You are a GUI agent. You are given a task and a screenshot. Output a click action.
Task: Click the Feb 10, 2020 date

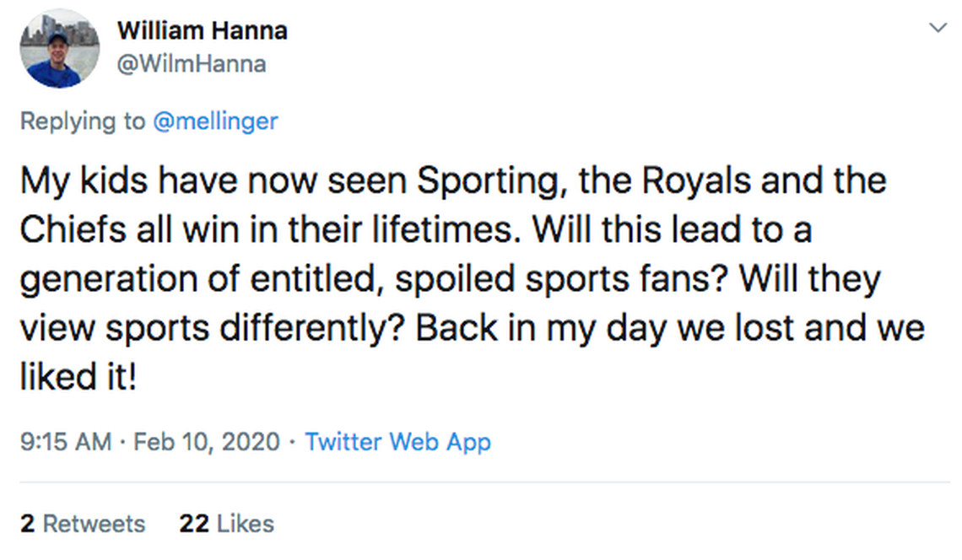205,441
